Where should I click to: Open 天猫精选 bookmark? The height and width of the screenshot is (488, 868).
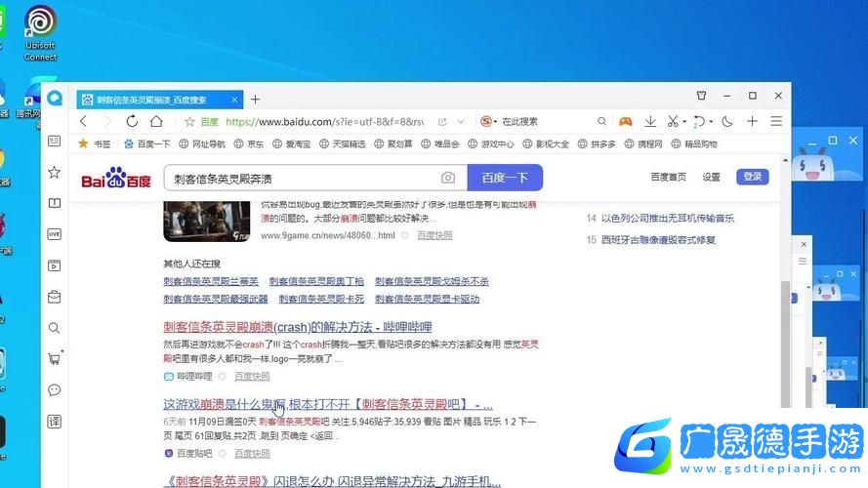[x=342, y=143]
